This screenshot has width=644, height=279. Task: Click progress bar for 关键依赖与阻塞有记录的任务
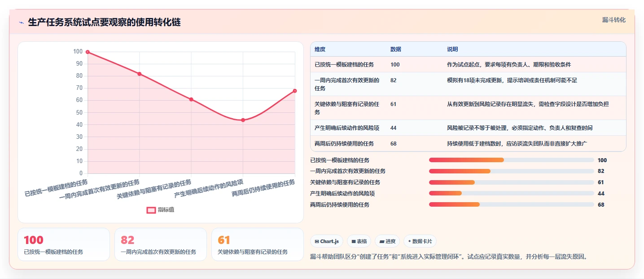pos(512,182)
